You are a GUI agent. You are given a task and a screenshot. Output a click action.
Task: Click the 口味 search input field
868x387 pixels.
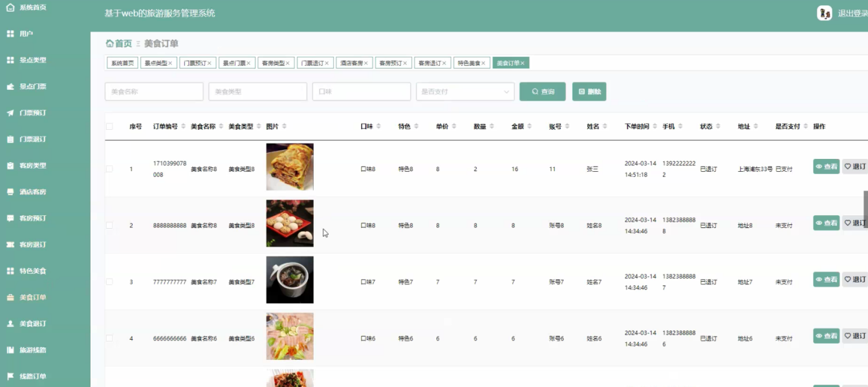click(362, 92)
